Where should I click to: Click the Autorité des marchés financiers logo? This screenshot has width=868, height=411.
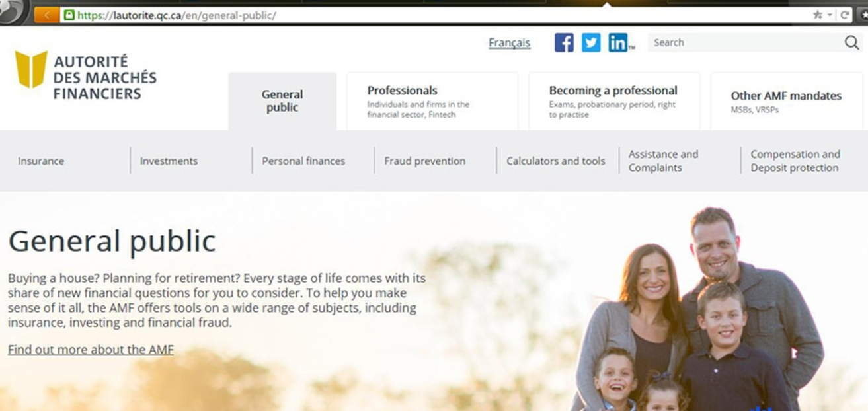(85, 77)
